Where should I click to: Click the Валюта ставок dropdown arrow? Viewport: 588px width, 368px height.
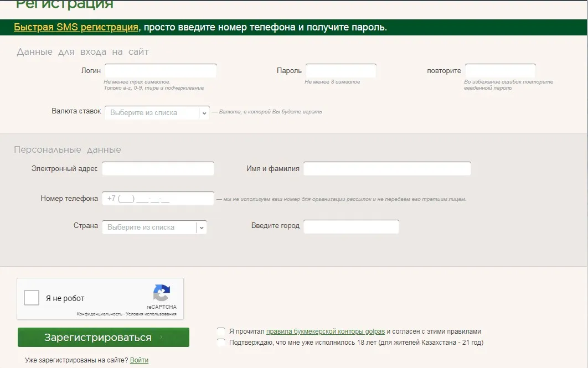click(204, 113)
